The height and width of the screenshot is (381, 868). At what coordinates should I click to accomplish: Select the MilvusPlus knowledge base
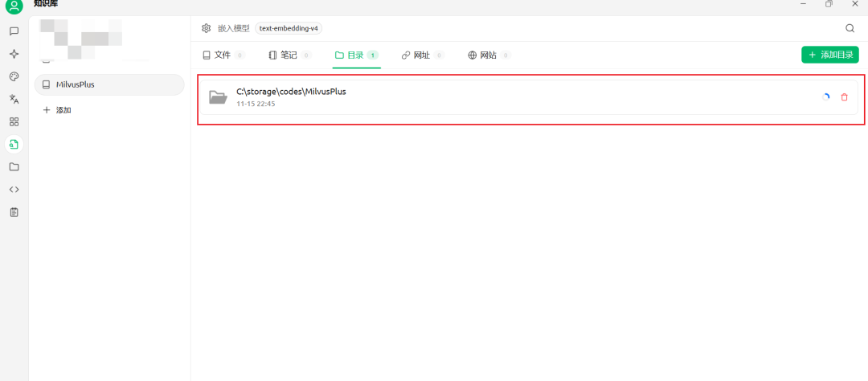[x=109, y=84]
